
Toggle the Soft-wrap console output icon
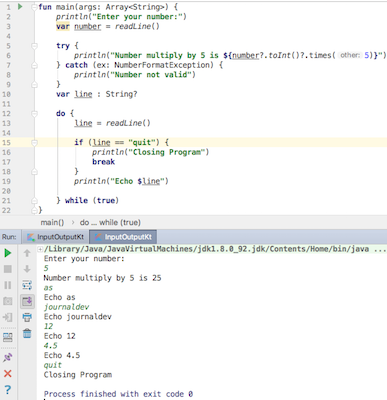click(x=27, y=285)
